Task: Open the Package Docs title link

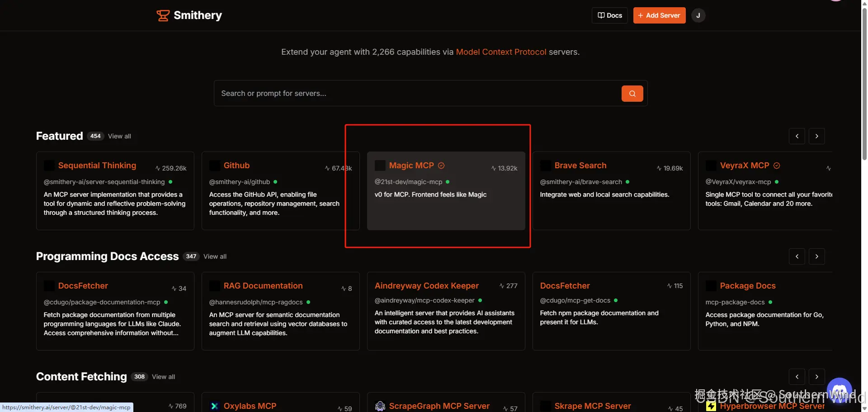Action: 748,286
